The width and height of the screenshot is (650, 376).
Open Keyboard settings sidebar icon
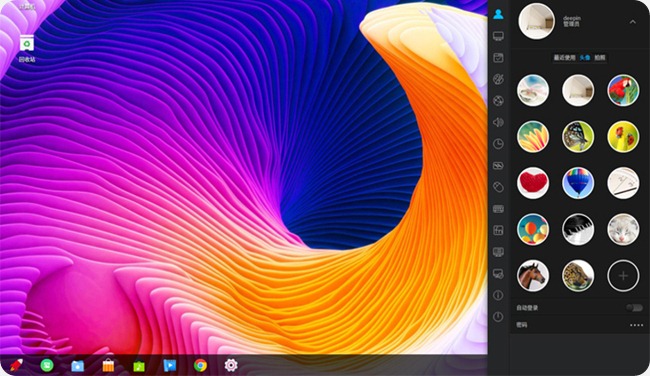point(498,209)
